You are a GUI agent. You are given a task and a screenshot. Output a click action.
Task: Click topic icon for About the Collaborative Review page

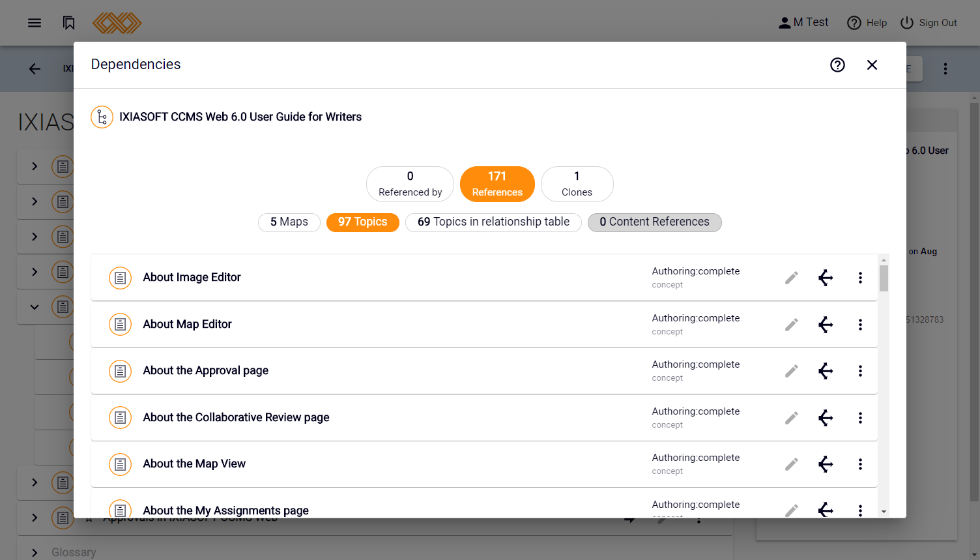[120, 417]
